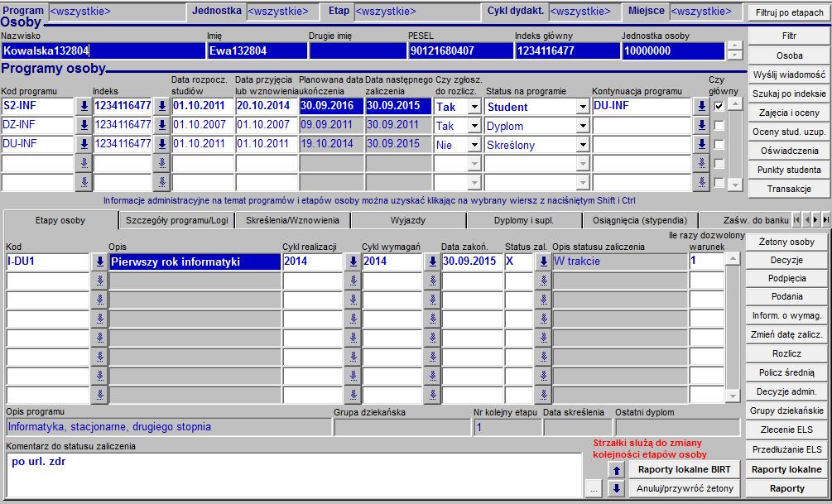Click Nazwisko field with Kowalska132804
This screenshot has height=504, width=832.
(x=103, y=51)
